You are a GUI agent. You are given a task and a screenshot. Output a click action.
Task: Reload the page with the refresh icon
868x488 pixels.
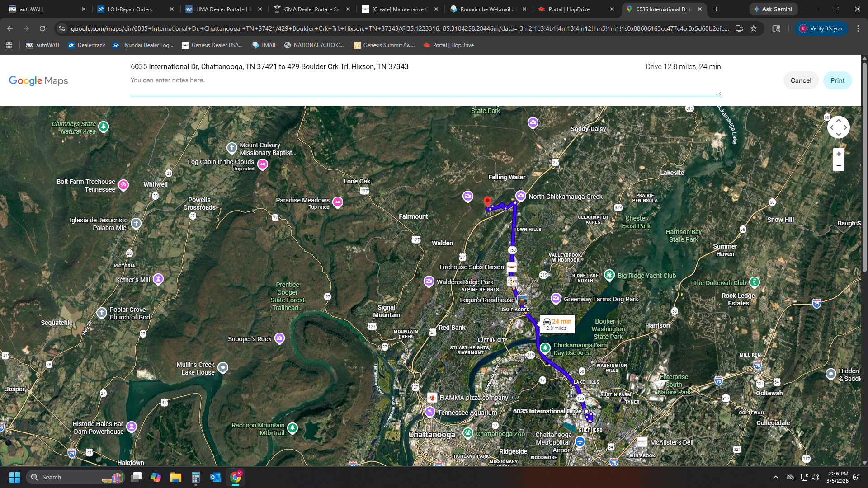(x=42, y=28)
